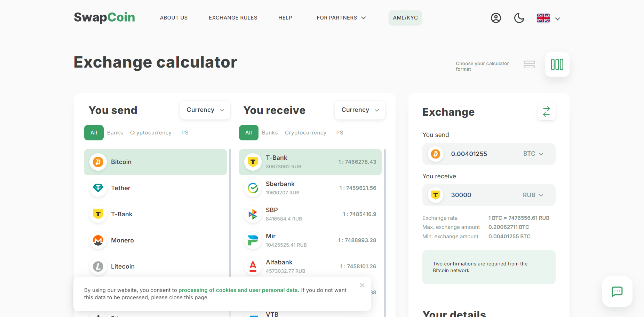
Task: Click T-Bank icon in Exchange receive field
Action: 436,195
